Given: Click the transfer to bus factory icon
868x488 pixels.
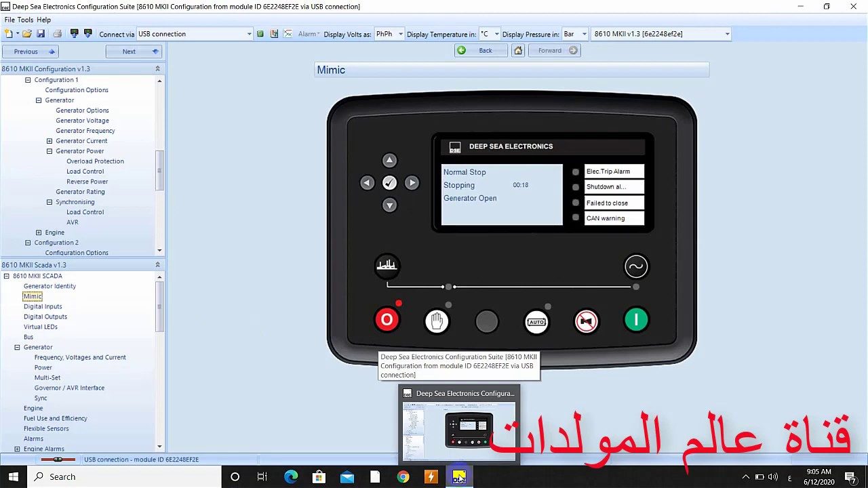Looking at the screenshot, I should 387,266.
